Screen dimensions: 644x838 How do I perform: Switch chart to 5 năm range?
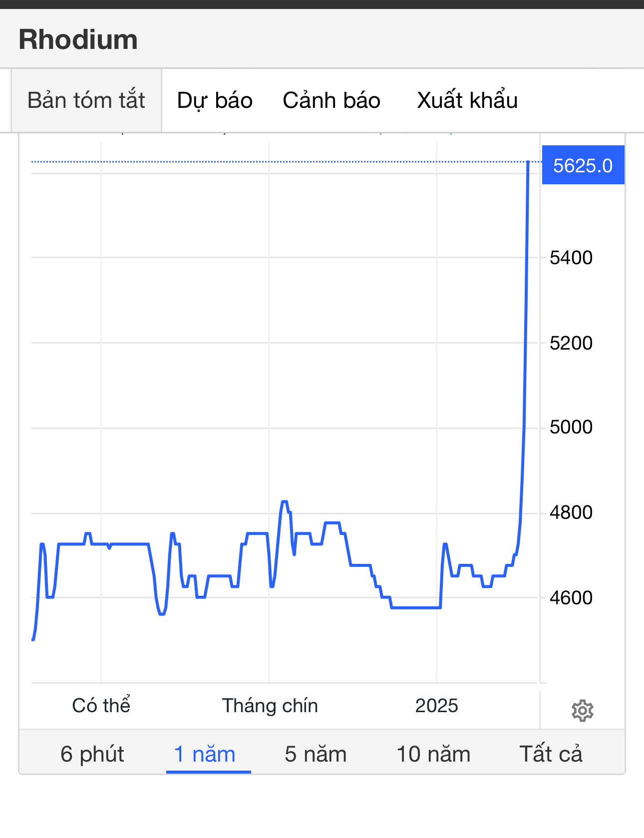pos(316,754)
